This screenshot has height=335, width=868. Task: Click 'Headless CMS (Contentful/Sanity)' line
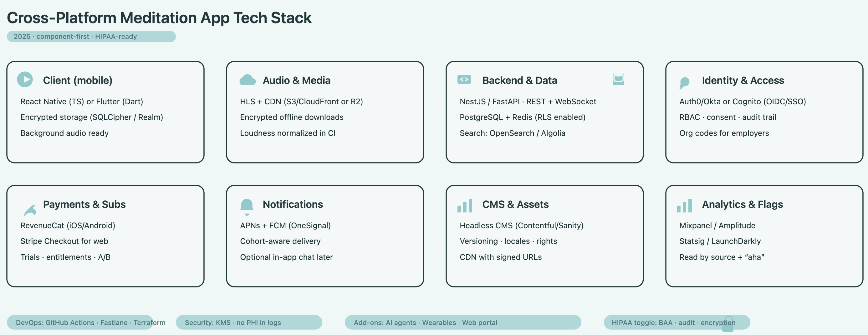point(521,225)
